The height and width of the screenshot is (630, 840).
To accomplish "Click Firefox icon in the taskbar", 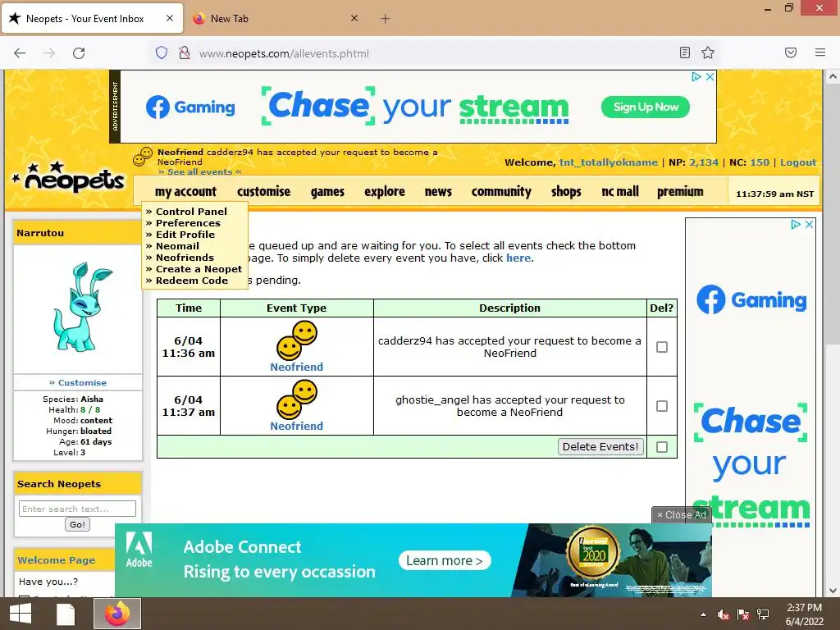I will point(117,614).
